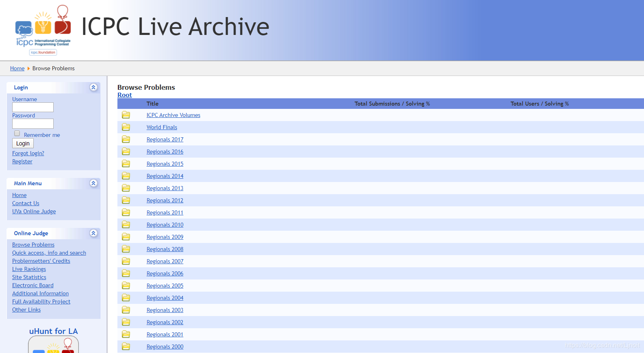Open Site Statistics
The height and width of the screenshot is (353, 644).
[29, 277]
